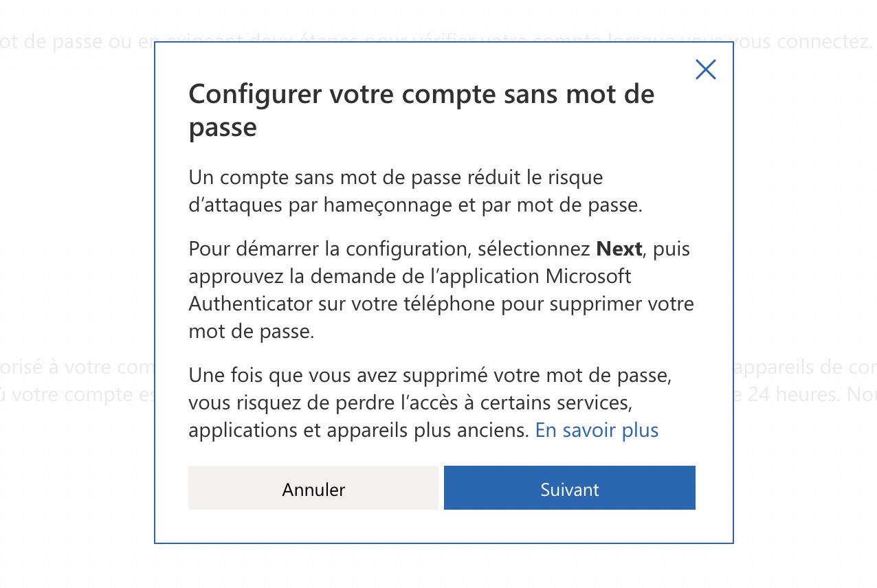The image size is (877, 588).
Task: Click the words 'applications et appareils plus anciens'
Action: click(x=359, y=430)
